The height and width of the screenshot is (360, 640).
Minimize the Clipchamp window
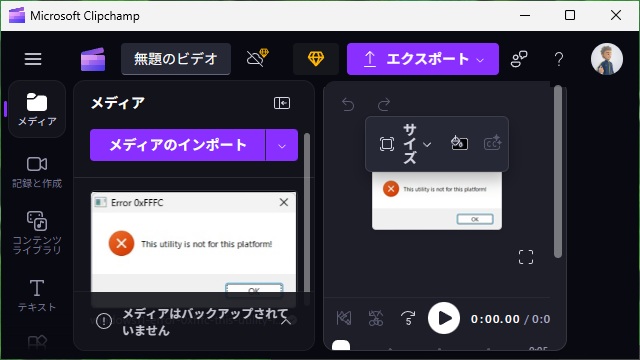click(x=525, y=16)
